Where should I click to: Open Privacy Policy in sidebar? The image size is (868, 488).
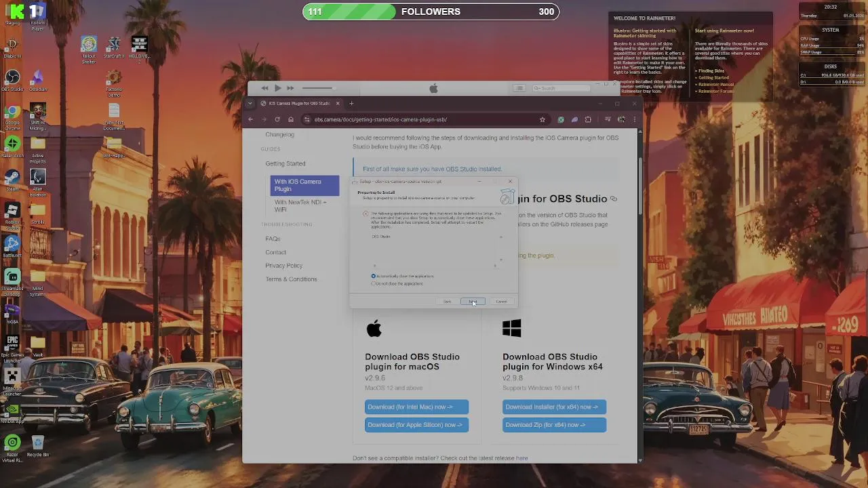click(284, 266)
